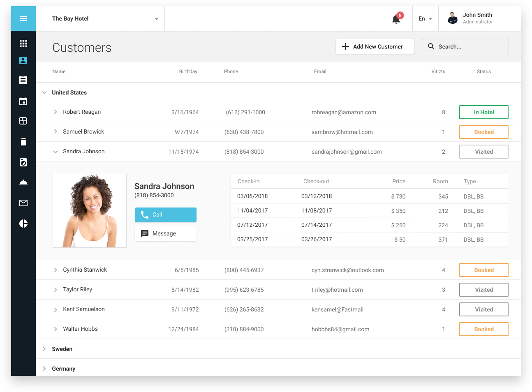532x392 pixels.
Task: Expand Kent Samuelson's row
Action: pos(56,309)
